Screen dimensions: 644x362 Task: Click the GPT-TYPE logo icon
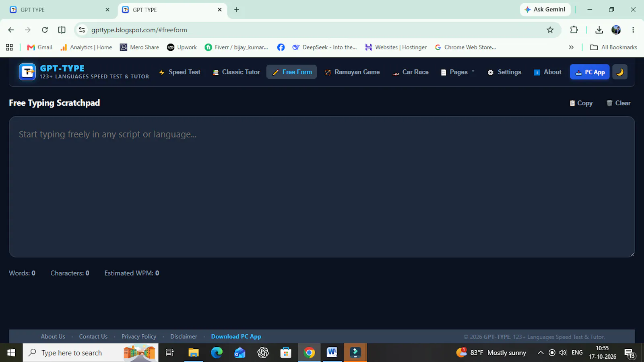point(27,72)
